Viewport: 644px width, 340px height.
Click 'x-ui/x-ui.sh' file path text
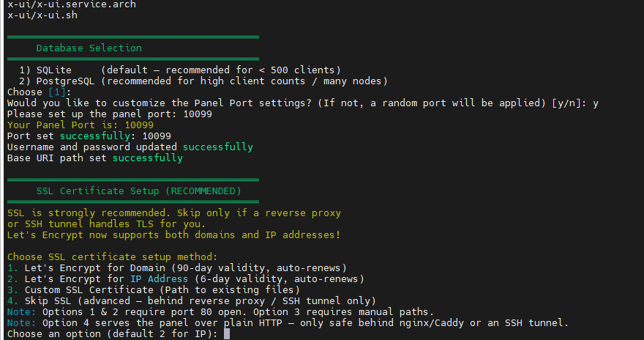[x=42, y=15]
